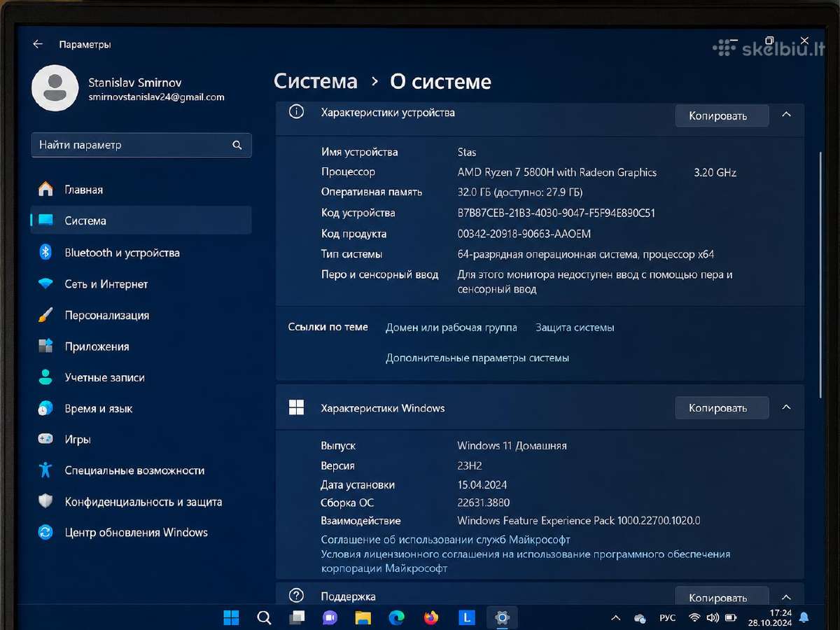Click the search magnifier in Найти параметр
This screenshot has width=840, height=630.
[237, 145]
